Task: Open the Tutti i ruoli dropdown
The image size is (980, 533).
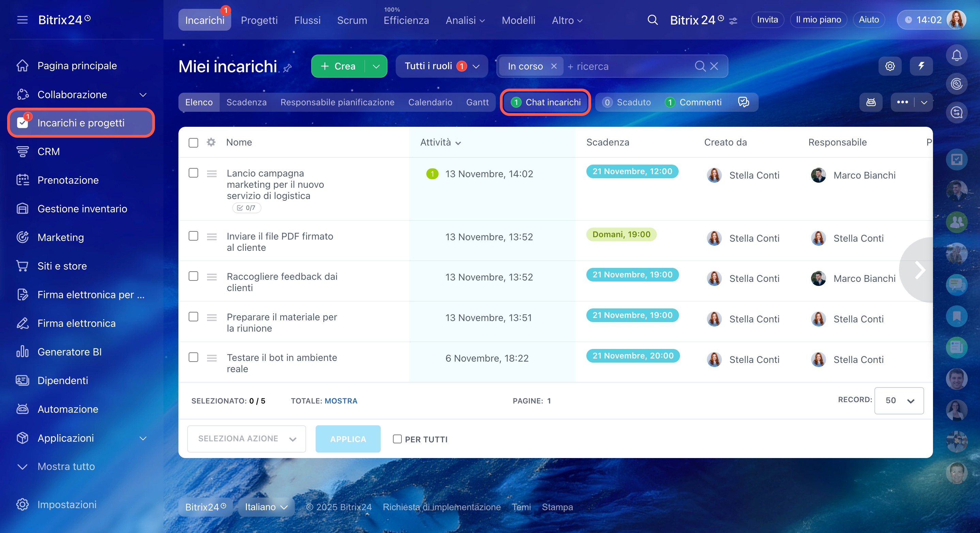Action: point(441,66)
